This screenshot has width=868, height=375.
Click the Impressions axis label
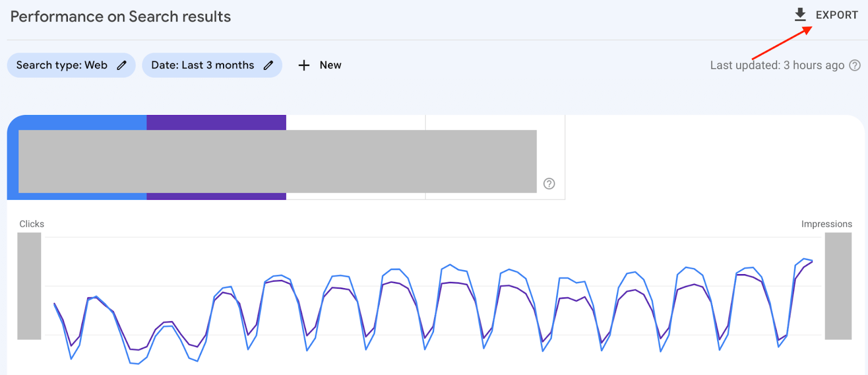pyautogui.click(x=826, y=224)
